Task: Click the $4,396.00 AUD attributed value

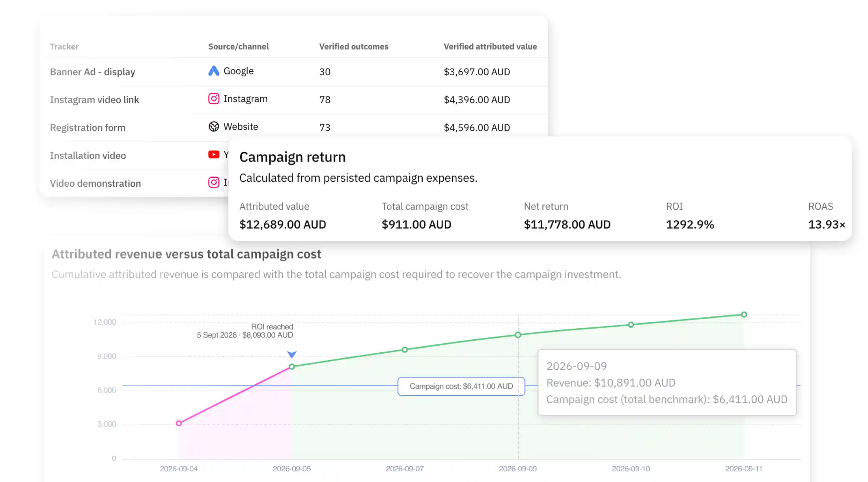Action: pos(477,100)
